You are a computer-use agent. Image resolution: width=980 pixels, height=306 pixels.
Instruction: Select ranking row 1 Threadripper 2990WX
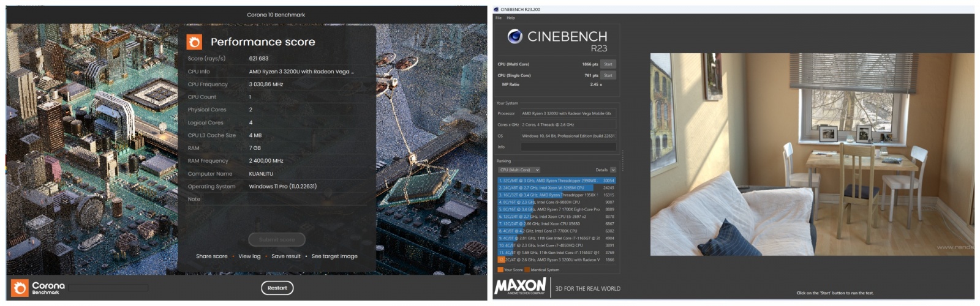(557, 181)
